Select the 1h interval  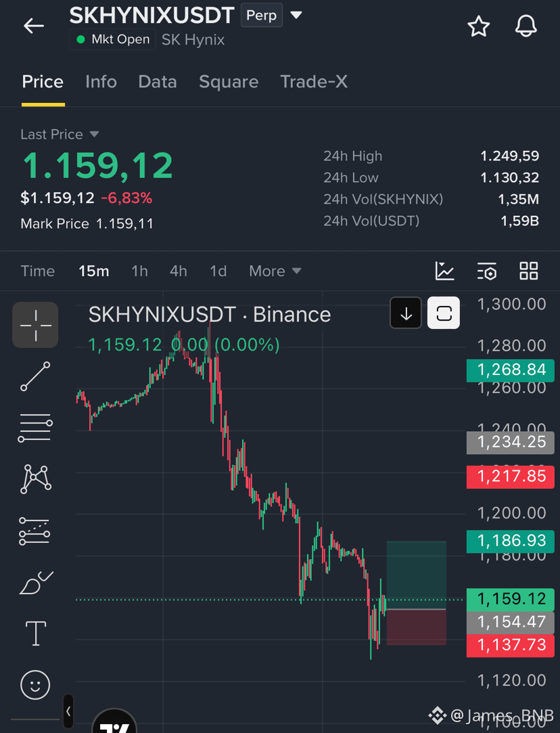139,271
